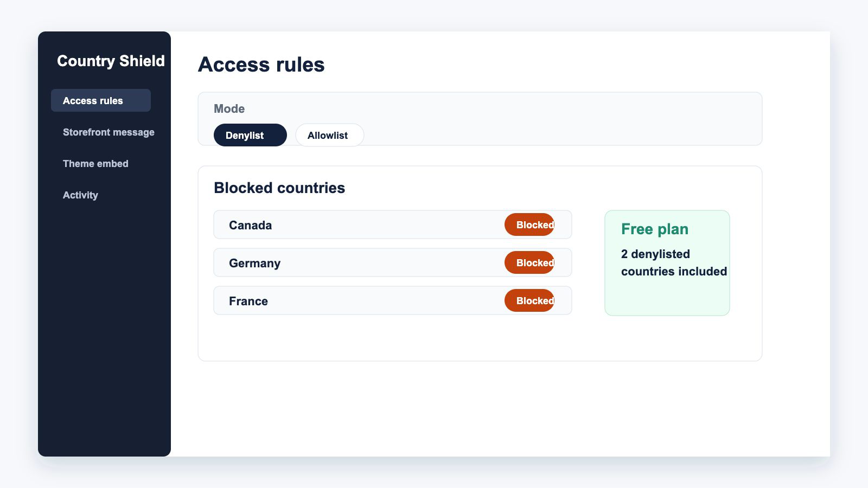
Task: Click the Free plan info card
Action: [x=667, y=263]
